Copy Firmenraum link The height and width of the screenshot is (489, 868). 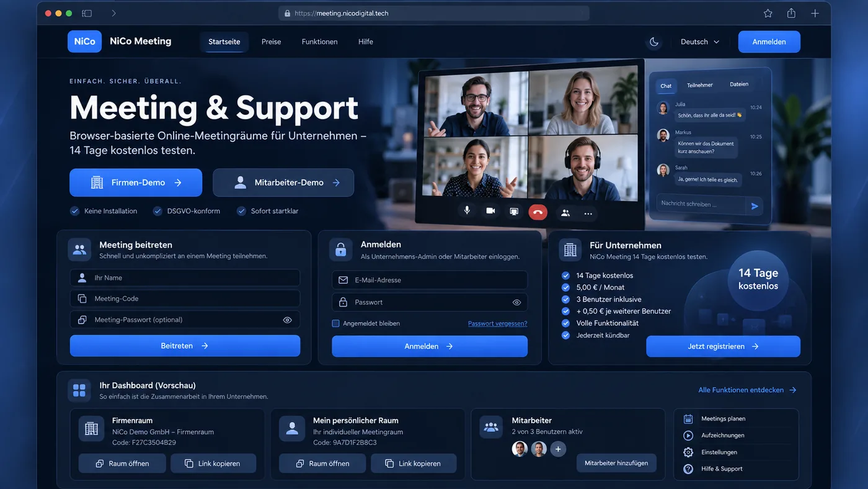click(213, 464)
